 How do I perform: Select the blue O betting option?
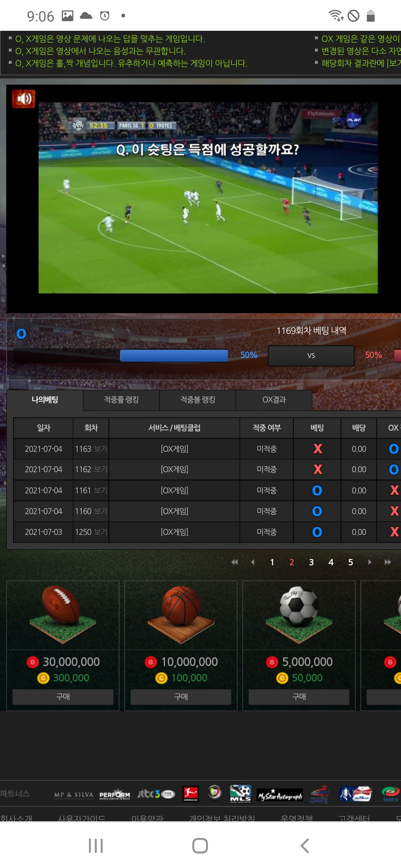22,334
